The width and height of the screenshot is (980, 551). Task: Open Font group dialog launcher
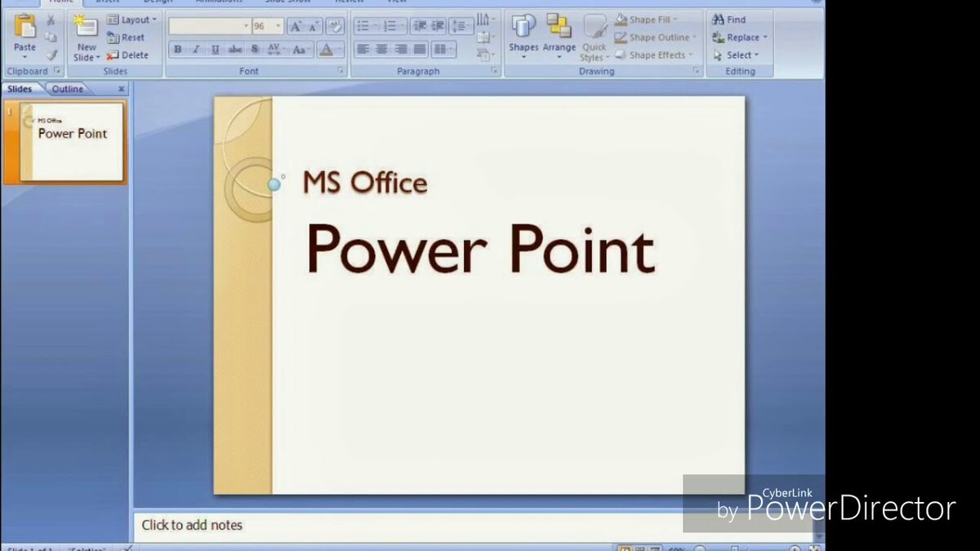(341, 72)
